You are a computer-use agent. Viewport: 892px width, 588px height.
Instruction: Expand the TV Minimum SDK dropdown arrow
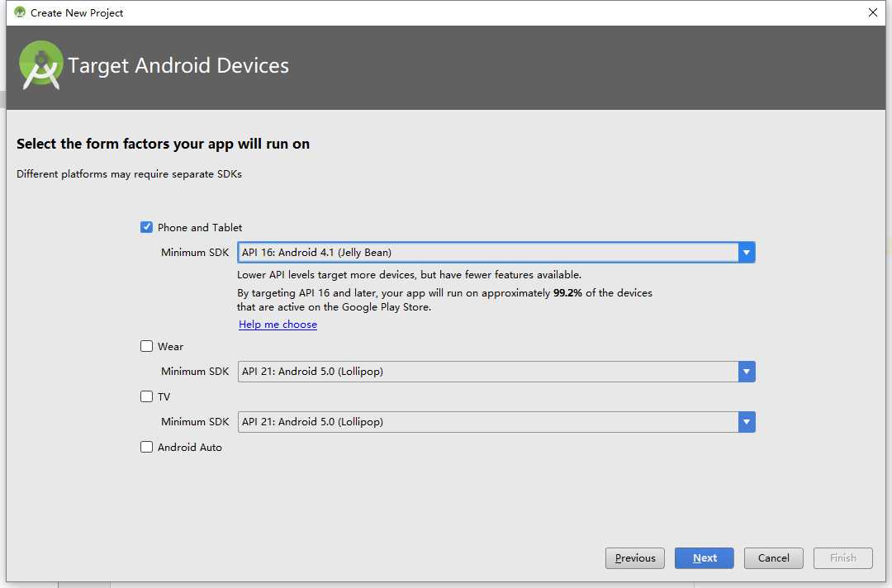[747, 422]
